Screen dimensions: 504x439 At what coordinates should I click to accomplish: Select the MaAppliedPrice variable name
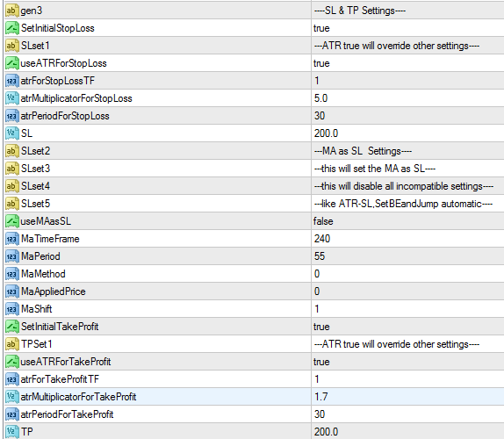54,291
